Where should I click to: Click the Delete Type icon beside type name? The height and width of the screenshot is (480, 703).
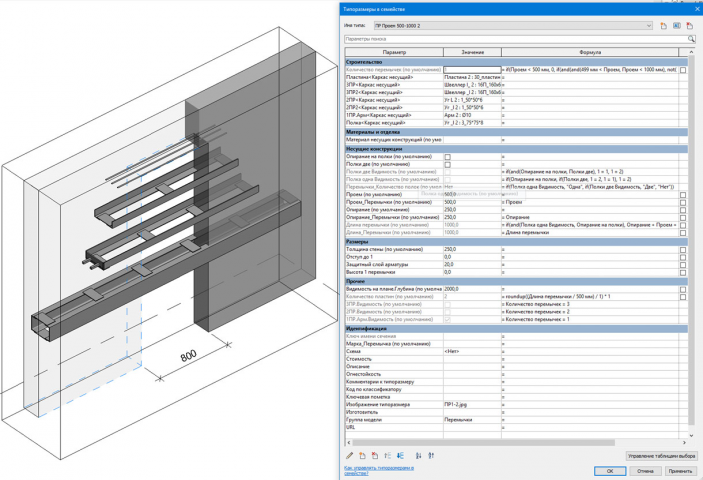pos(690,26)
